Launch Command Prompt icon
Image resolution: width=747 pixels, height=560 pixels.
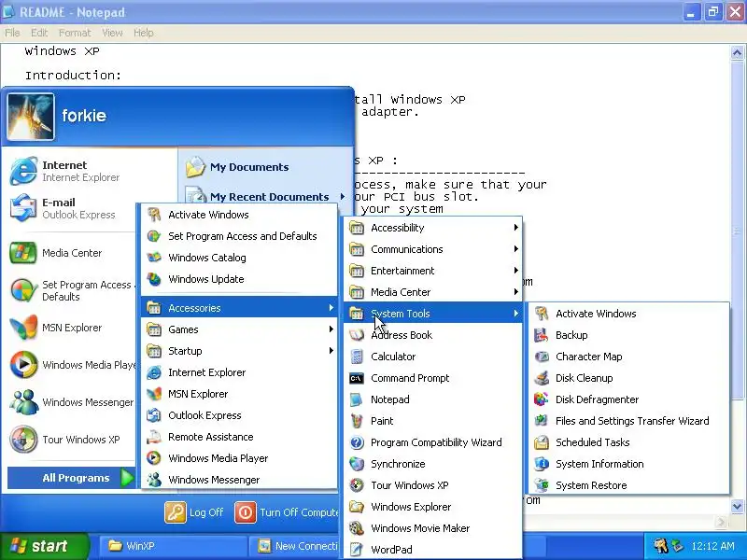pyautogui.click(x=357, y=378)
